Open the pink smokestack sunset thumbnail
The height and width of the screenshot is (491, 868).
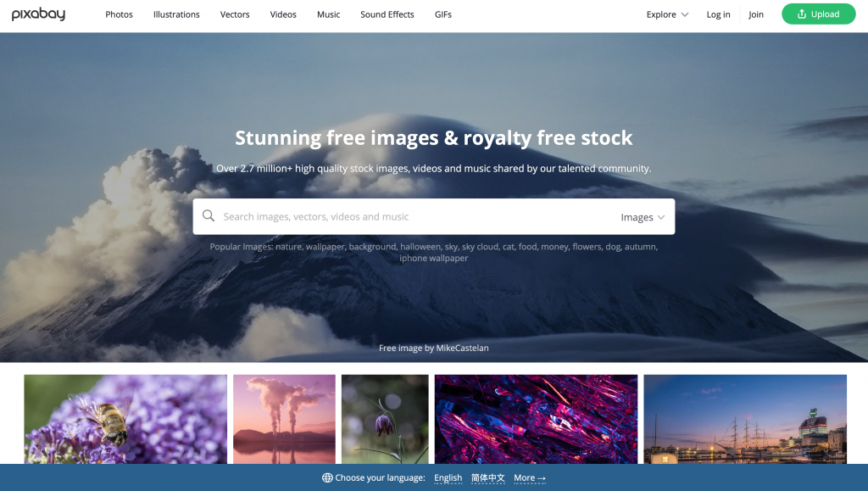[x=284, y=419]
